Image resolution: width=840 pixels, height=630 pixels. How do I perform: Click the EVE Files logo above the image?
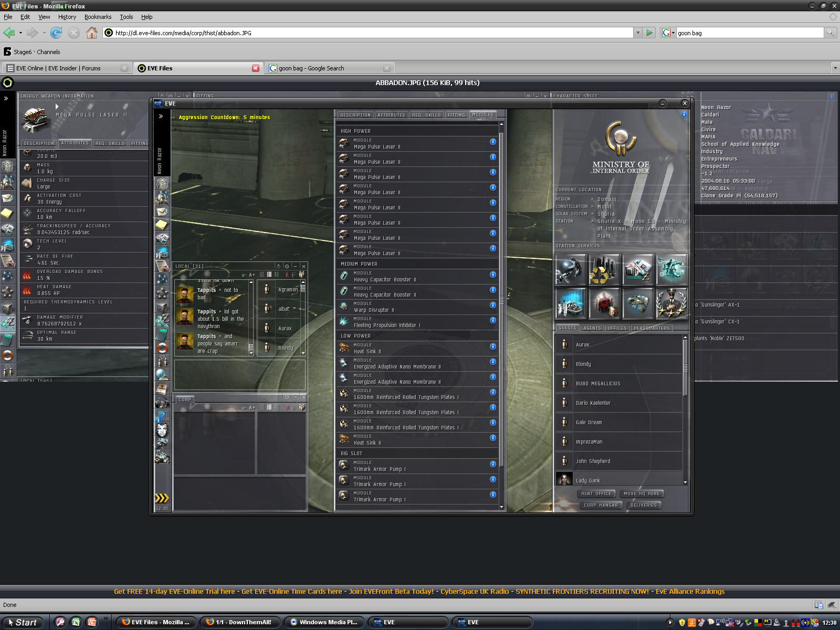tap(7, 82)
